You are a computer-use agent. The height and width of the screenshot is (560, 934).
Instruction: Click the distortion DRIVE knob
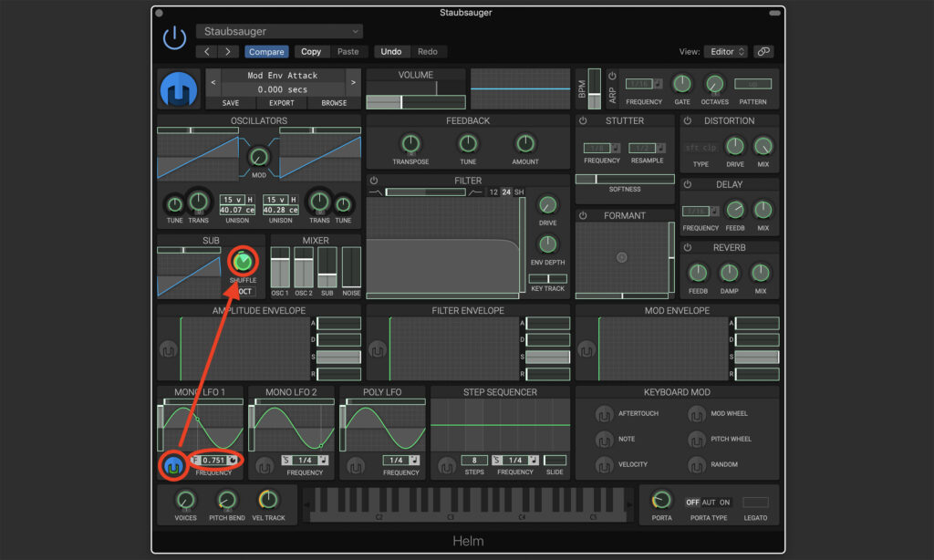click(735, 146)
